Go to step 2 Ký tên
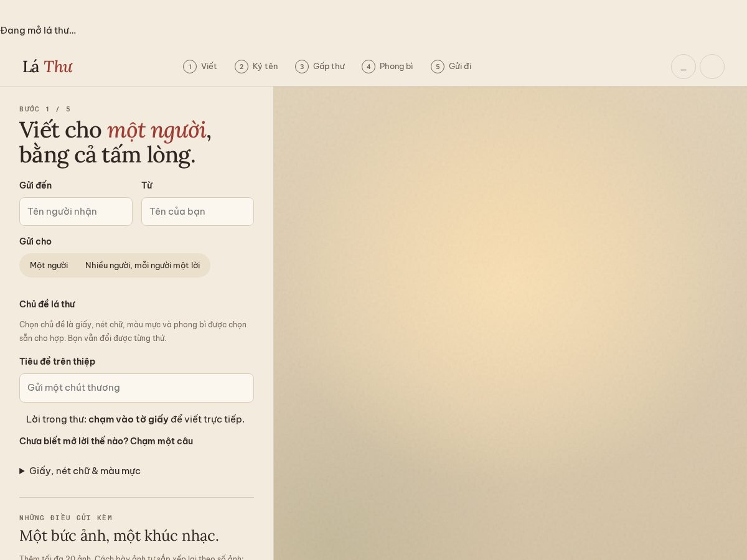This screenshot has height=560, width=747. coord(256,67)
